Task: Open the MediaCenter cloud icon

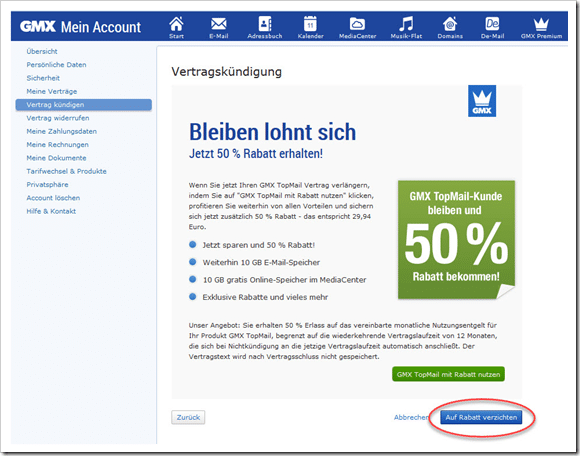Action: tap(357, 28)
